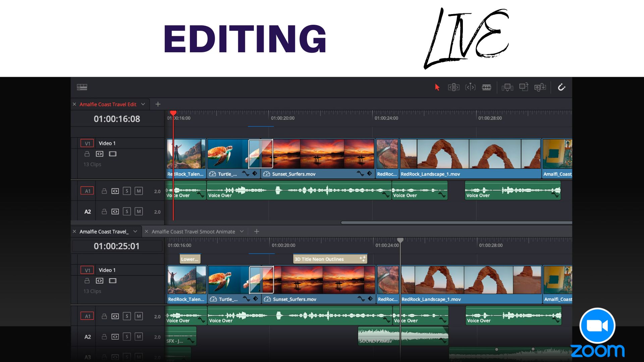Switch to Amalfie Coast Travel Smoot Animate tab
Viewport: 644px width, 362px height.
point(193,232)
